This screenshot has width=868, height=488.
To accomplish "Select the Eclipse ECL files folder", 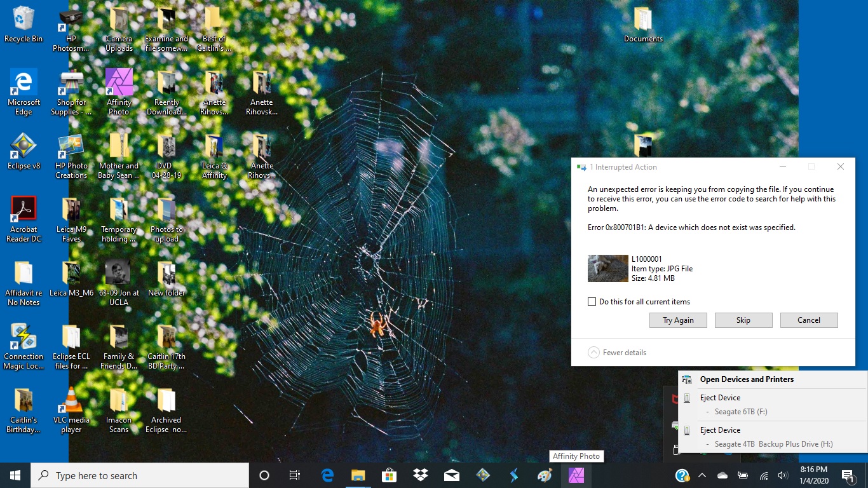I will (71, 347).
